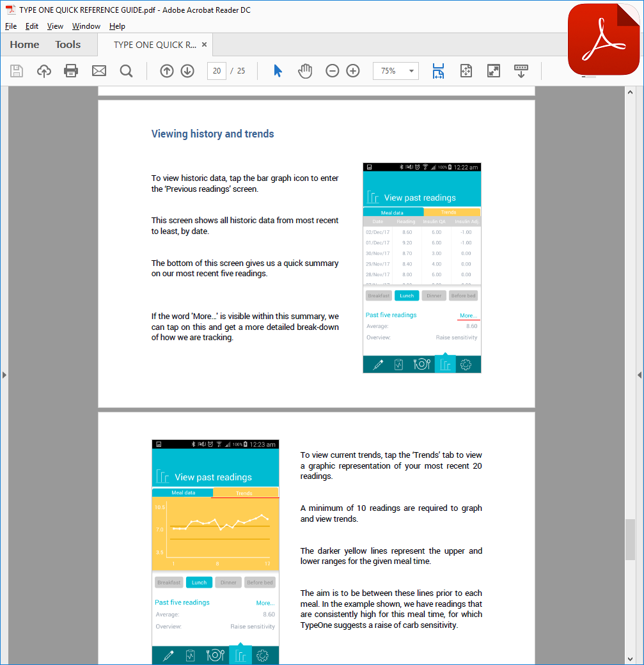Go to previous page arrow
644x665 pixels.
[x=167, y=71]
